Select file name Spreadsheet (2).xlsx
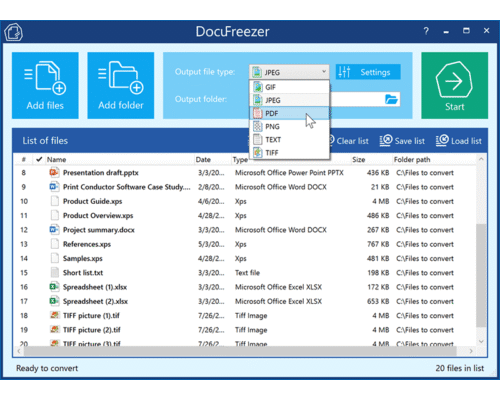This screenshot has width=500, height=400. click(95, 301)
